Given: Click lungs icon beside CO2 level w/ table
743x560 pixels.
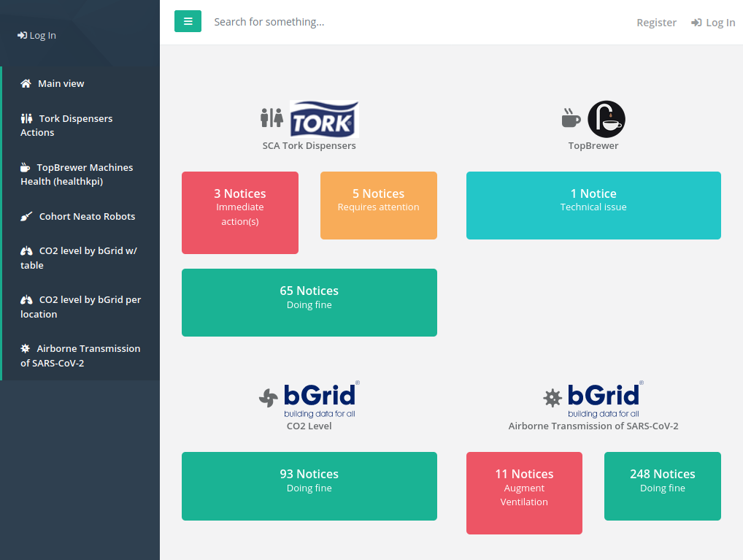Looking at the screenshot, I should click(26, 251).
